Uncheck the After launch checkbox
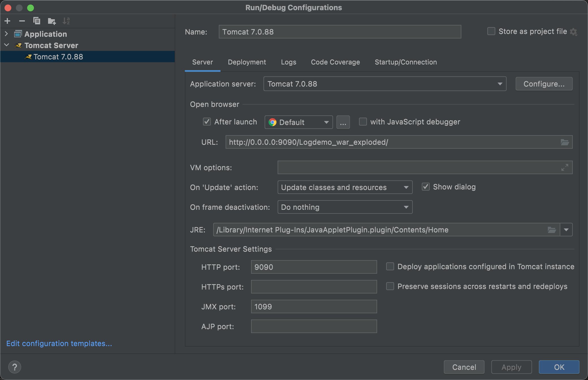 tap(207, 122)
